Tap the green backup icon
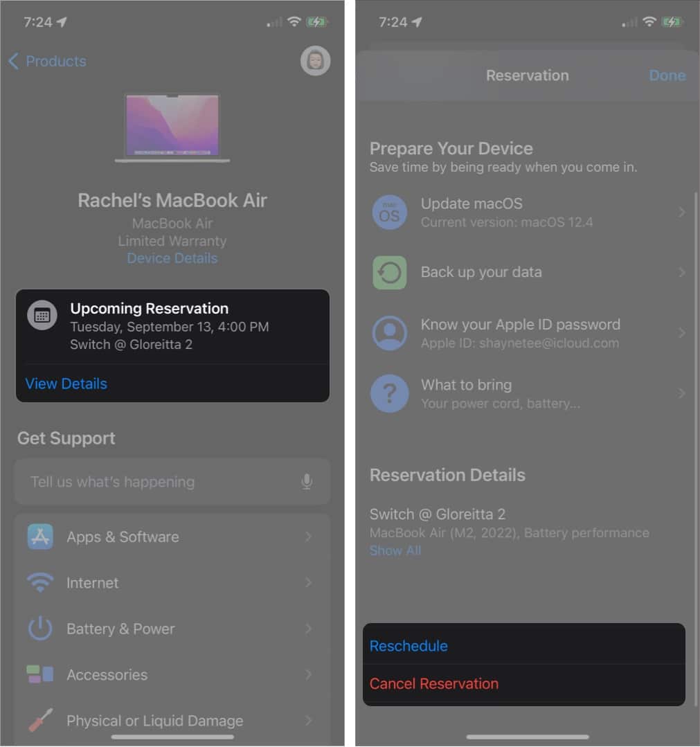This screenshot has width=700, height=747. [389, 273]
